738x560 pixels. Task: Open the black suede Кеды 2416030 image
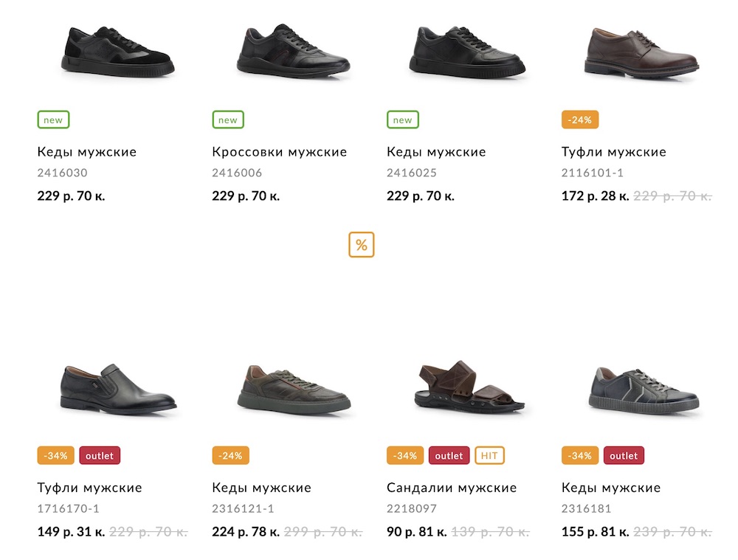coord(118,52)
